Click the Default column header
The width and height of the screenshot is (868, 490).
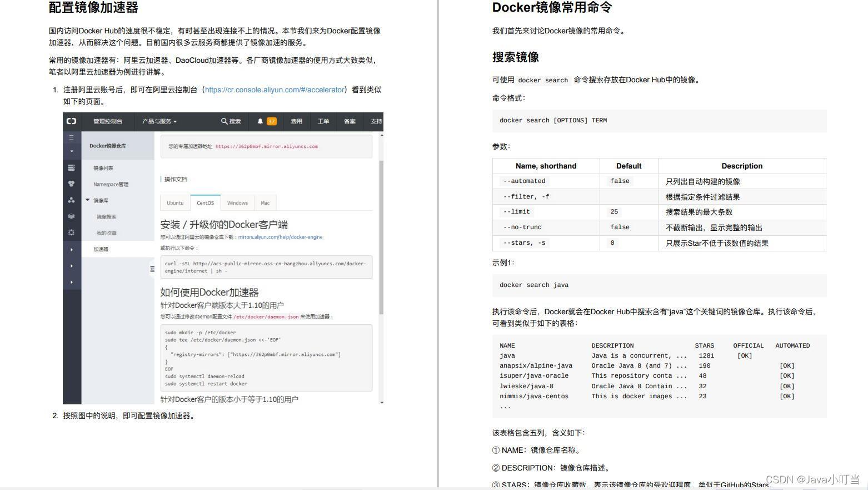point(628,166)
